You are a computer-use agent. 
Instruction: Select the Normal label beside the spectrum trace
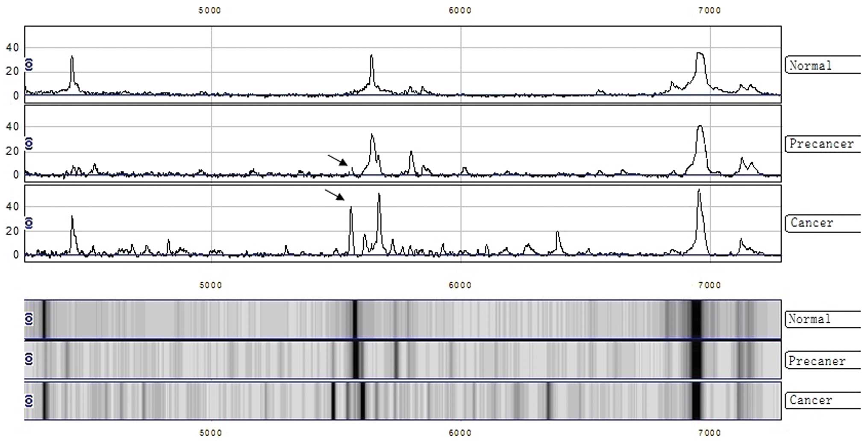810,65
